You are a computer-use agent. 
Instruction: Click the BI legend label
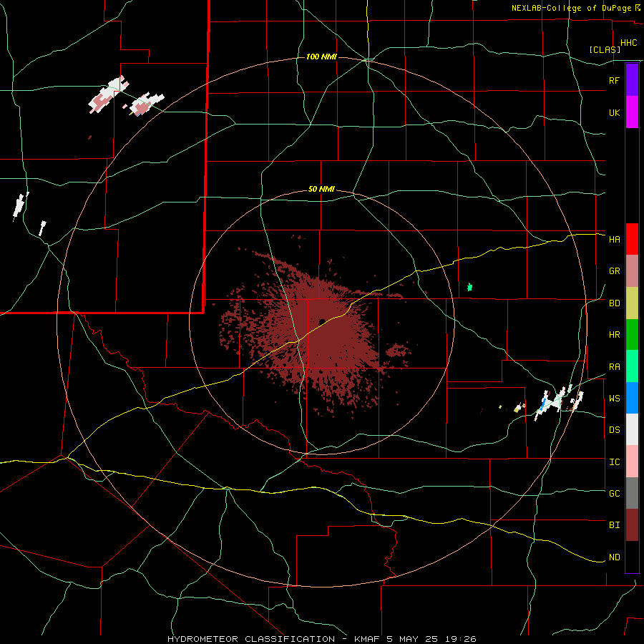[x=614, y=525]
